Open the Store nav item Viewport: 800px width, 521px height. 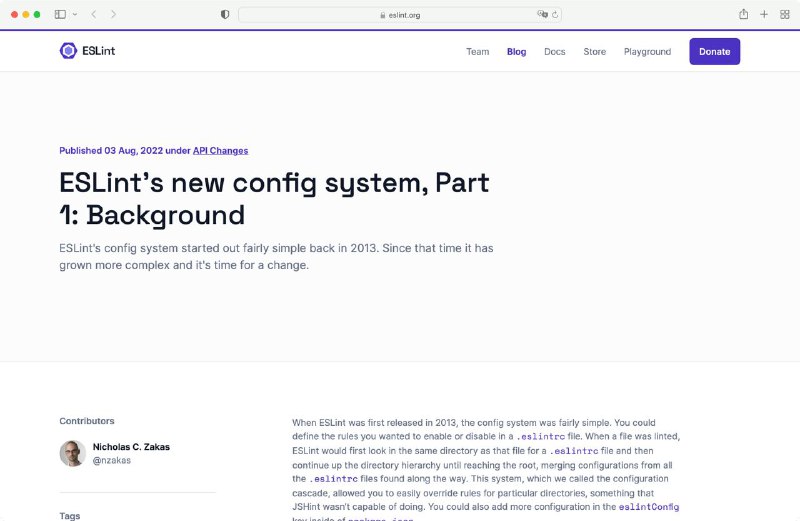click(594, 52)
